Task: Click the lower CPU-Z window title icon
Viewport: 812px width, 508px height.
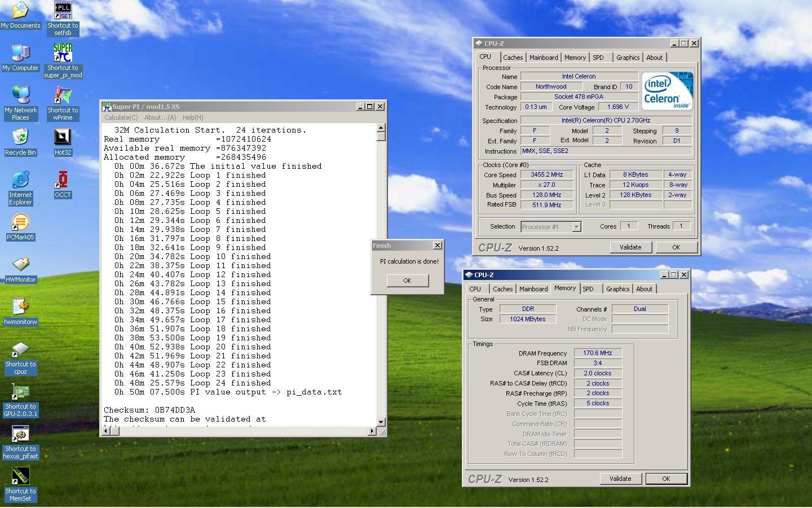Action: pyautogui.click(x=469, y=274)
